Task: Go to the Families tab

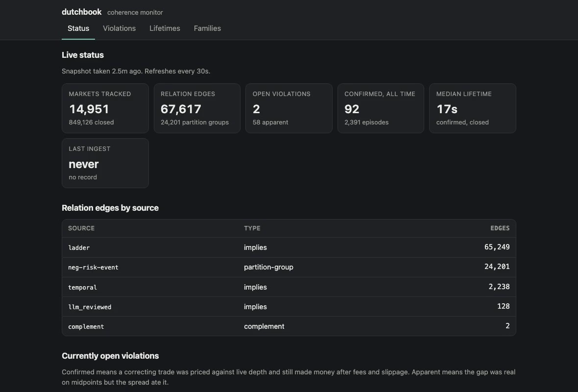Action: pyautogui.click(x=207, y=28)
